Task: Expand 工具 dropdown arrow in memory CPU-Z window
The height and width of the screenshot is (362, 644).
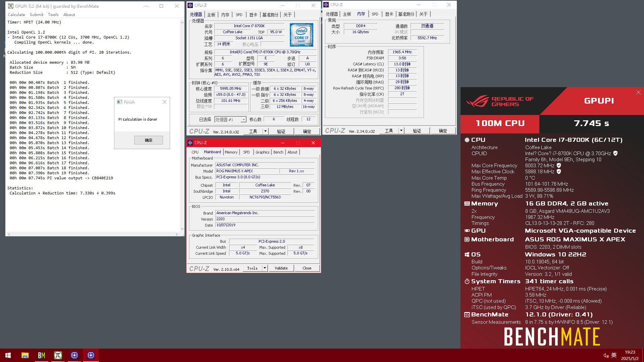Action: tap(401, 131)
